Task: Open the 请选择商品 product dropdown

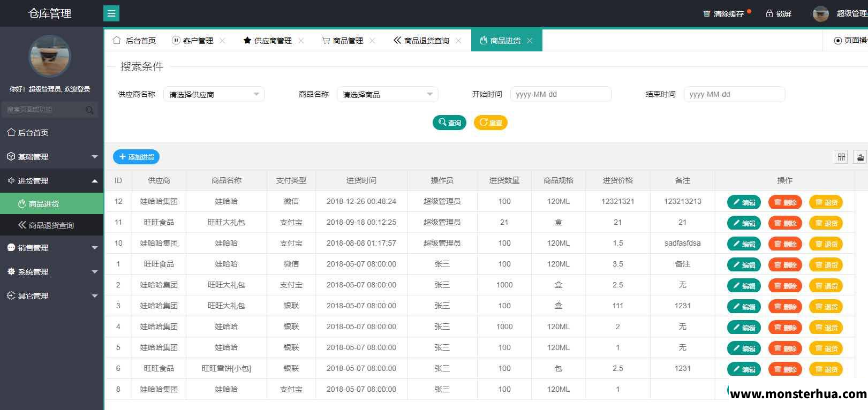Action: click(388, 95)
